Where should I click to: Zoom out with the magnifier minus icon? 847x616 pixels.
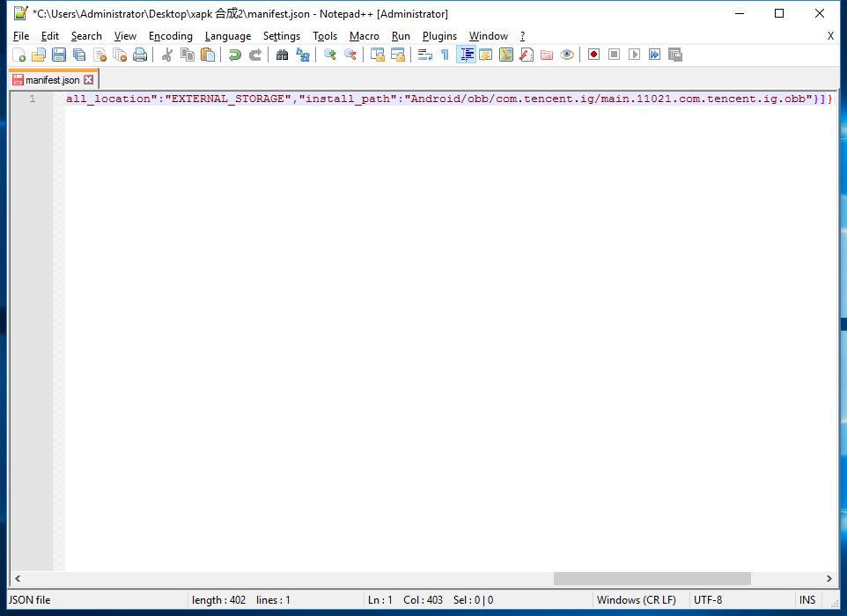(350, 55)
